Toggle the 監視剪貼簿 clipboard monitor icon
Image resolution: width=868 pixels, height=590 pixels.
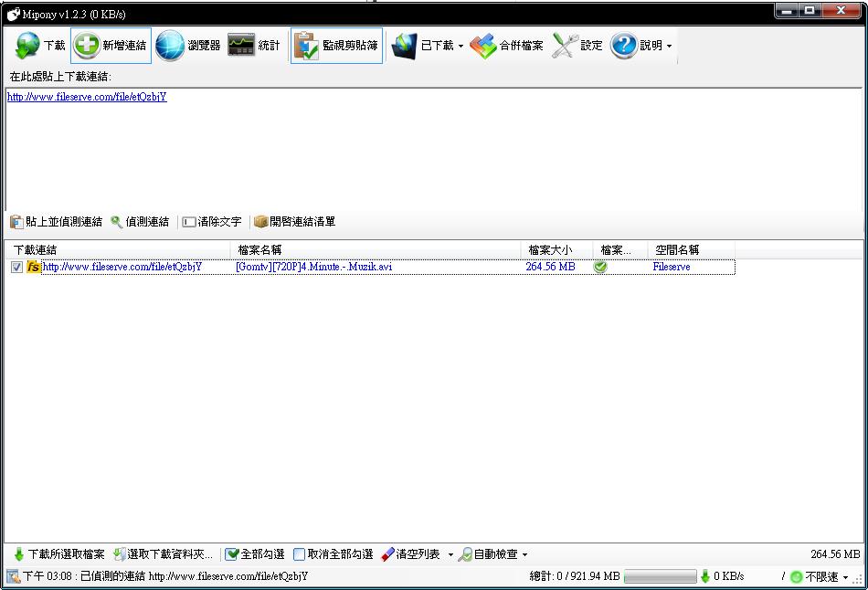point(306,46)
